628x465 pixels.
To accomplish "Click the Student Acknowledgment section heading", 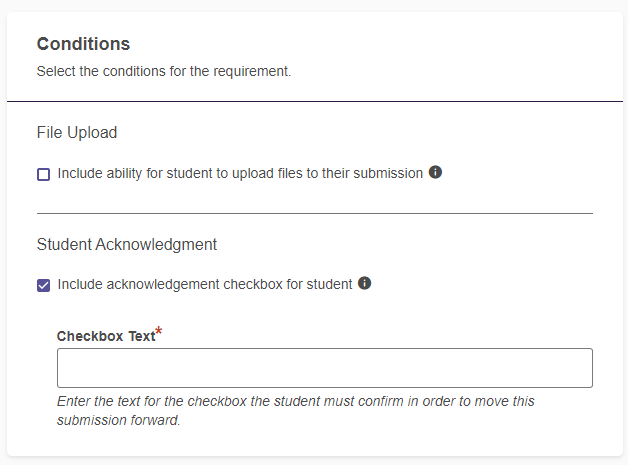I will point(127,244).
